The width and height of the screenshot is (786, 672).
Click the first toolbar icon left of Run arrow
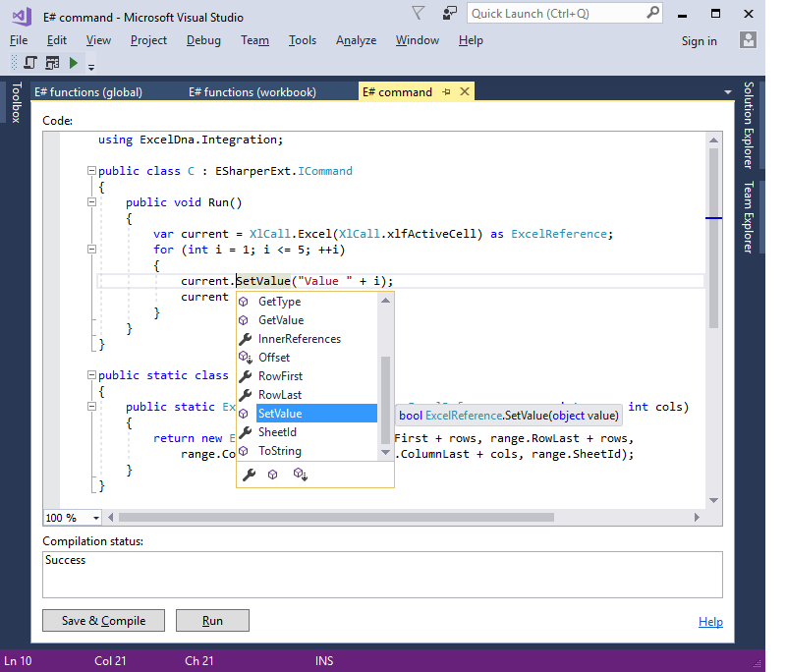coord(30,63)
